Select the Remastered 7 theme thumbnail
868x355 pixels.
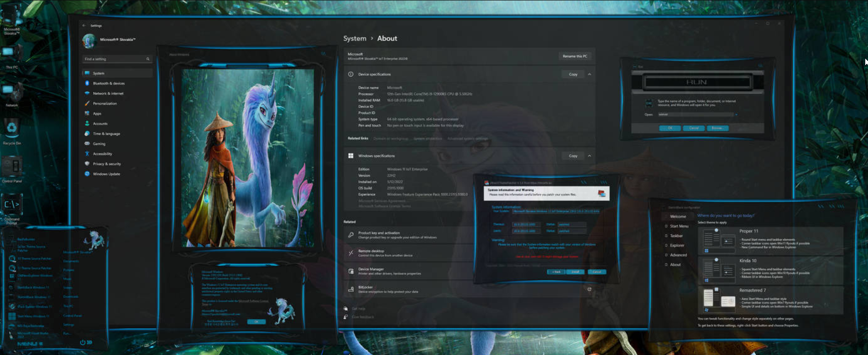pos(719,300)
